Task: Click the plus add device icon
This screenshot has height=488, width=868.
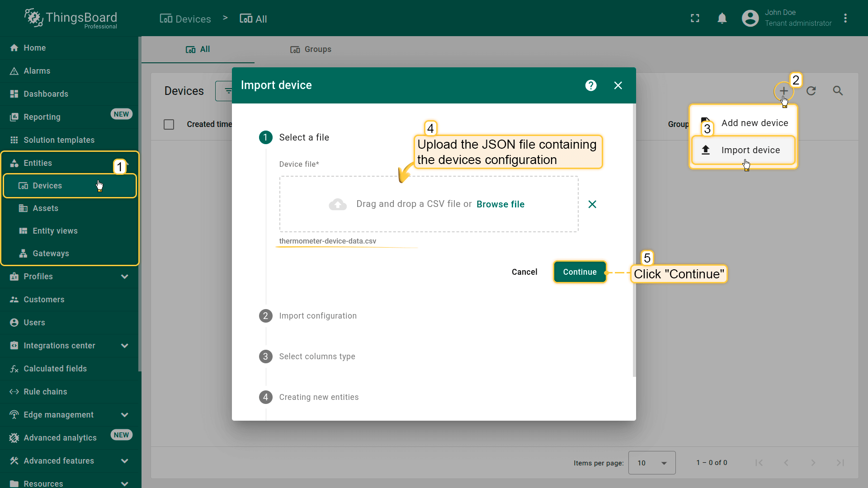Action: tap(783, 91)
